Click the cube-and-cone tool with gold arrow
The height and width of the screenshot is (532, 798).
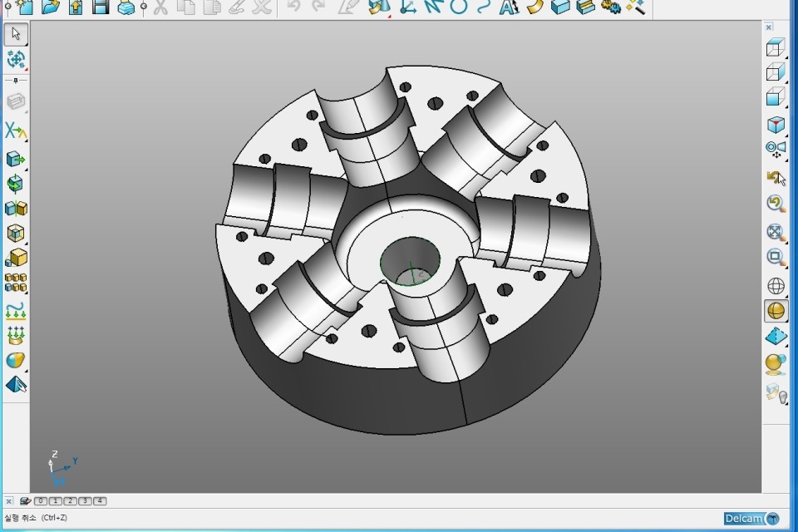[x=379, y=7]
